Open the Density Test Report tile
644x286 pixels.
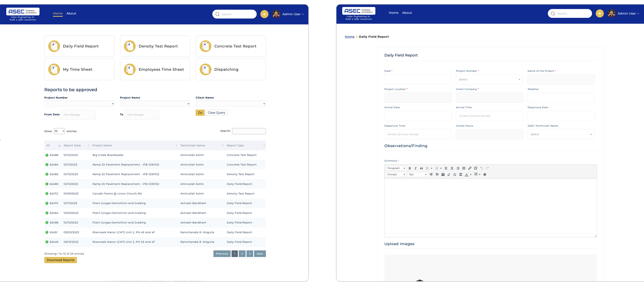[155, 46]
